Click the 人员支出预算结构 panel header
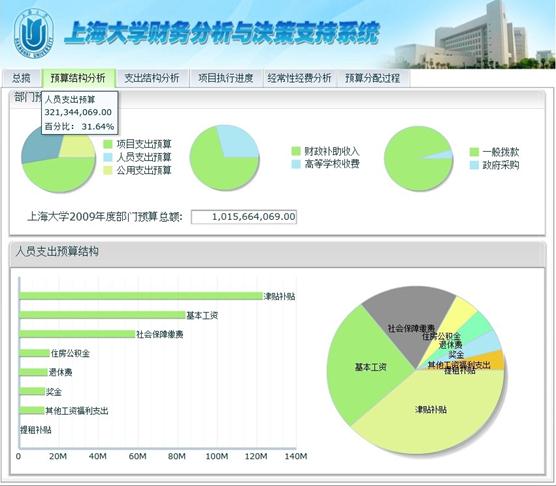 click(x=277, y=252)
